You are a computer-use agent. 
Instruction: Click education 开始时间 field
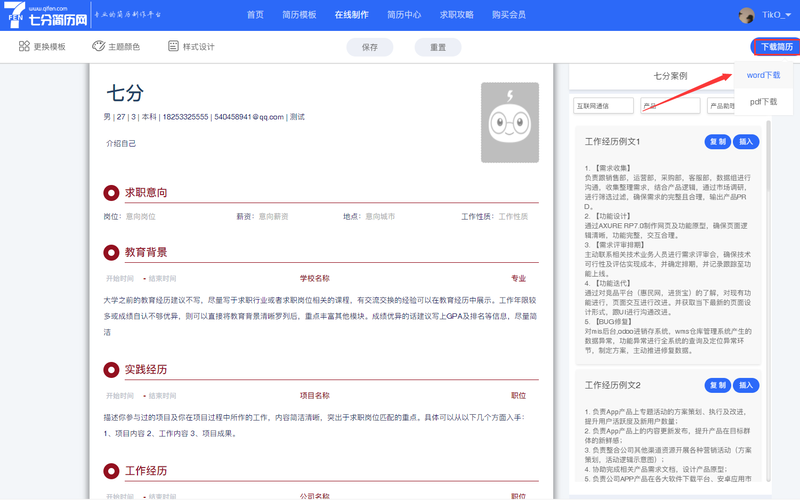tap(120, 279)
